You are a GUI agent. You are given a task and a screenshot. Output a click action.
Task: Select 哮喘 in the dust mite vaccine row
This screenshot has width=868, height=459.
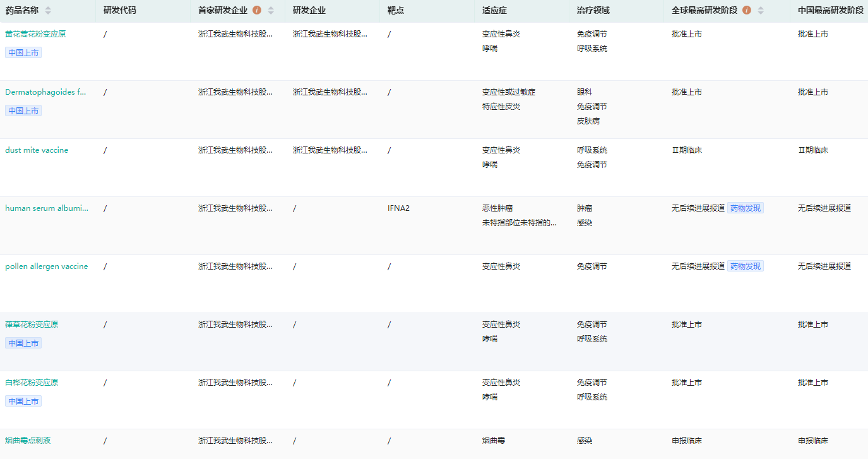click(490, 165)
